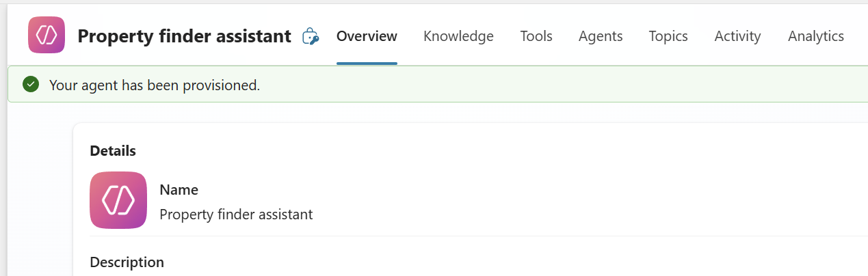Click the empty right side of green banner
This screenshot has width=868, height=276.
616,85
